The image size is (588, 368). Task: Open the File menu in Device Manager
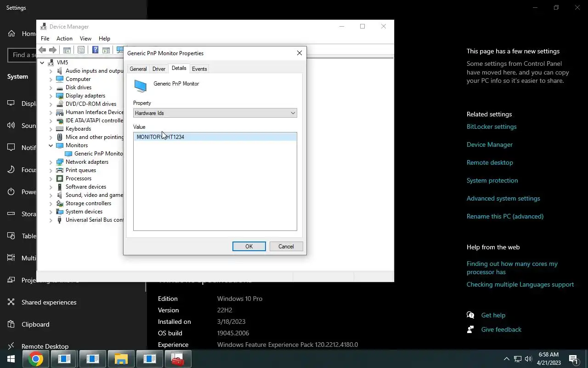45,39
